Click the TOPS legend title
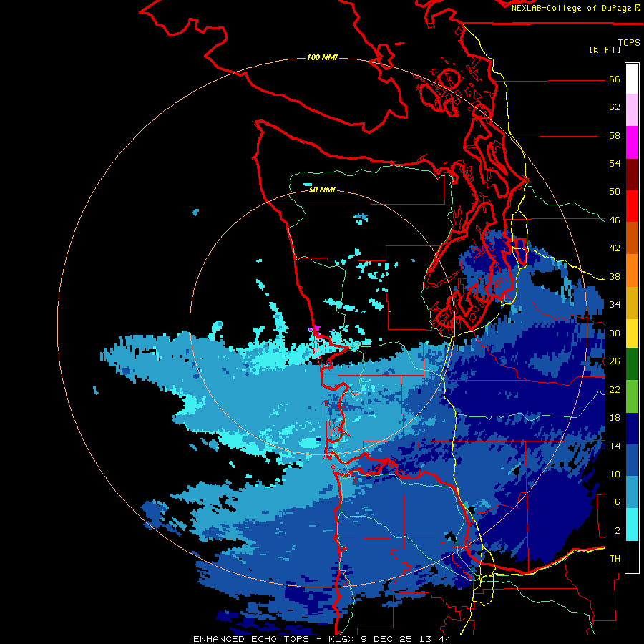644x644 pixels. (x=629, y=43)
